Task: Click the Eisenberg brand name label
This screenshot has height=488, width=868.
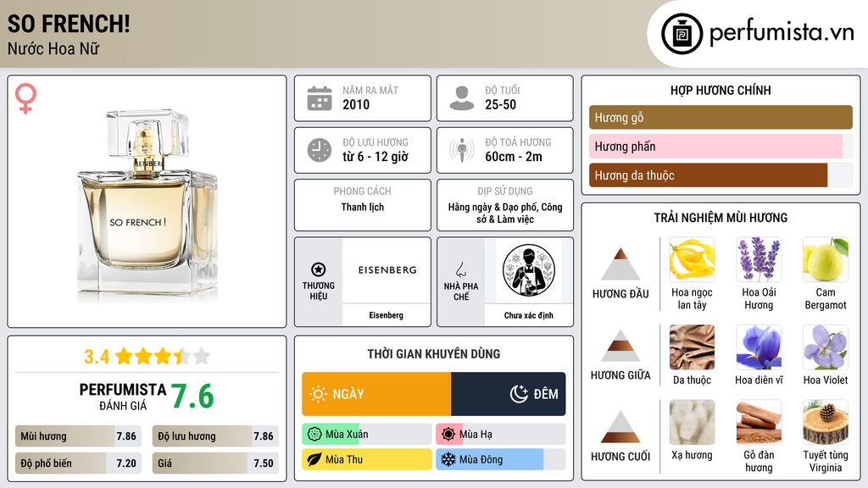Action: pos(386,315)
